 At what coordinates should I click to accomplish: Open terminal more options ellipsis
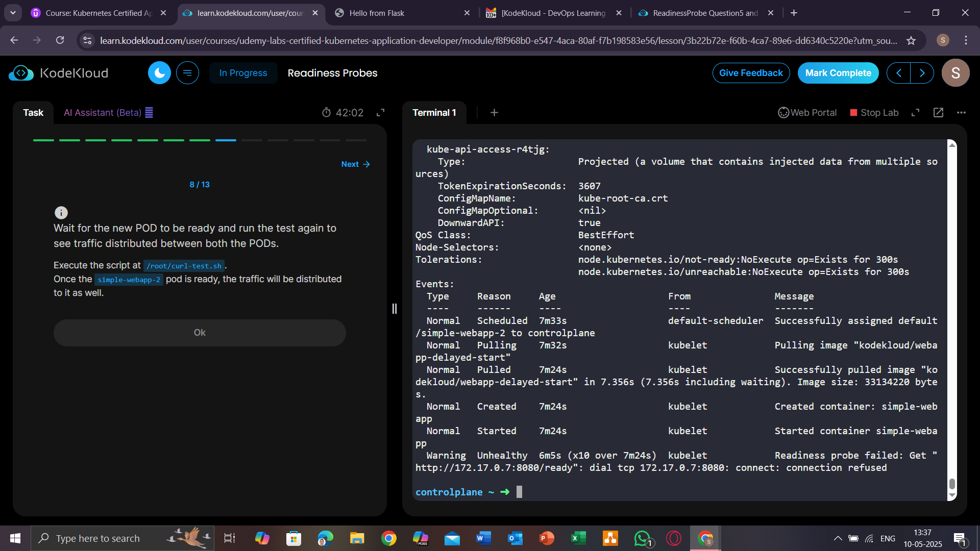(961, 112)
